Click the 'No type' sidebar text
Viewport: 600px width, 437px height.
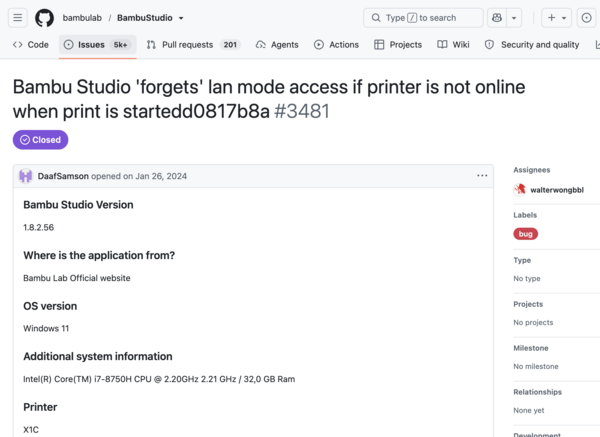527,279
